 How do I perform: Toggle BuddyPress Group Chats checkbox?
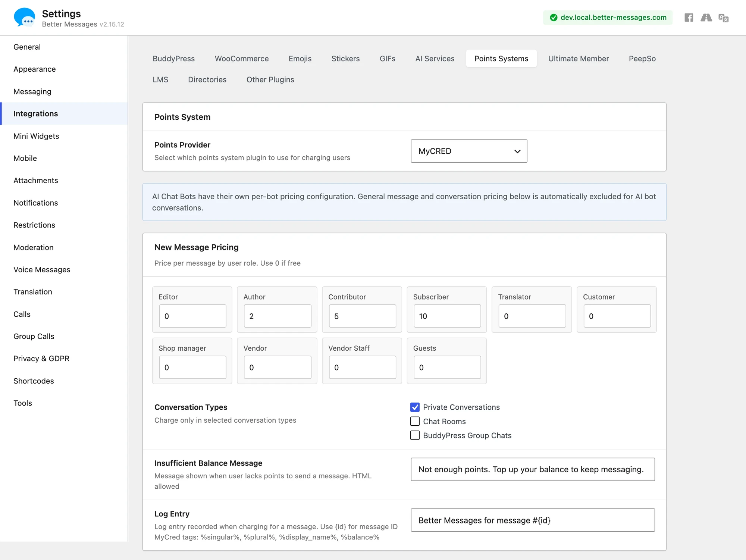tap(415, 435)
